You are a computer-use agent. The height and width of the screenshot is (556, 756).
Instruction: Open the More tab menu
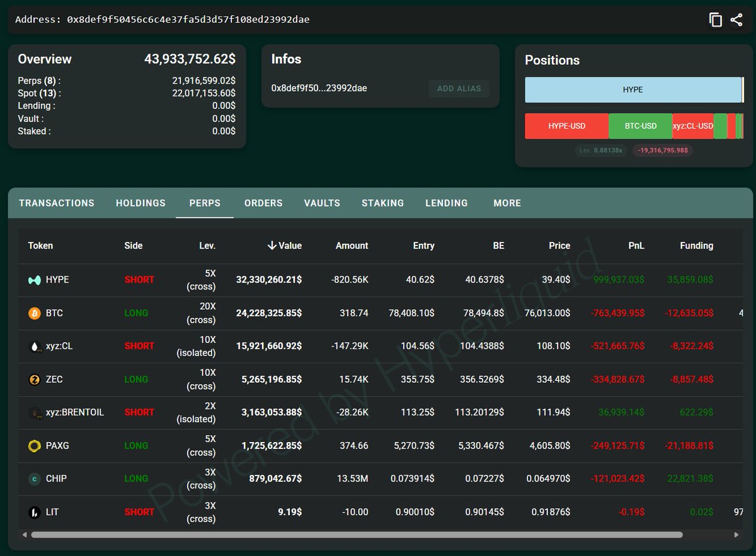click(x=507, y=203)
